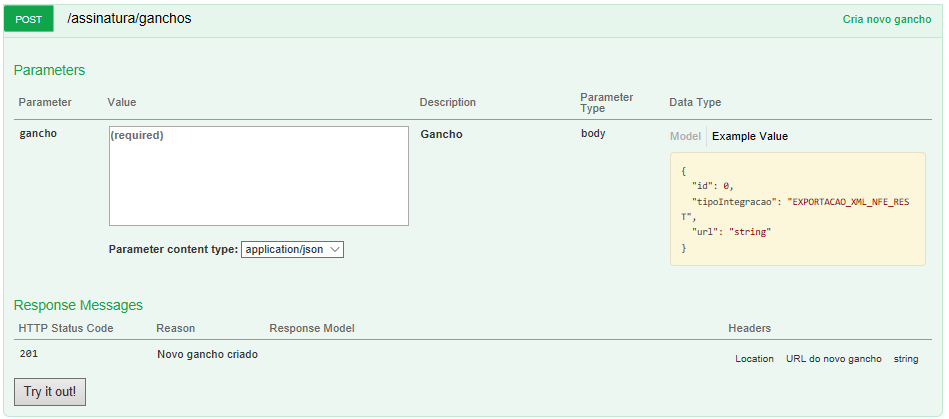Click the Response Messages heading
949x419 pixels.
click(78, 305)
